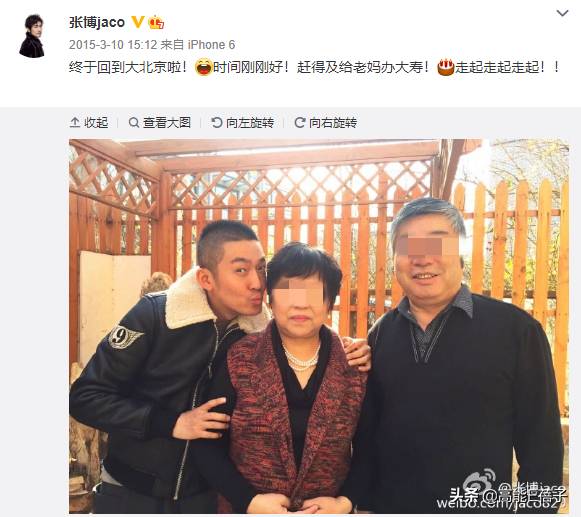Image resolution: width=581 pixels, height=517 pixels.
Task: Open the 张博jaco username link
Action: tap(97, 23)
